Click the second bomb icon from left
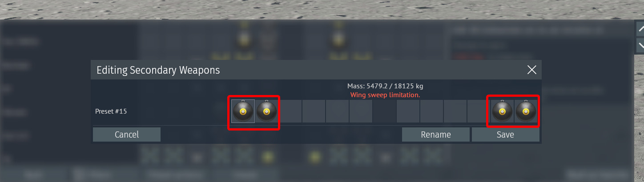Image resolution: width=644 pixels, height=182 pixels. coord(266,111)
